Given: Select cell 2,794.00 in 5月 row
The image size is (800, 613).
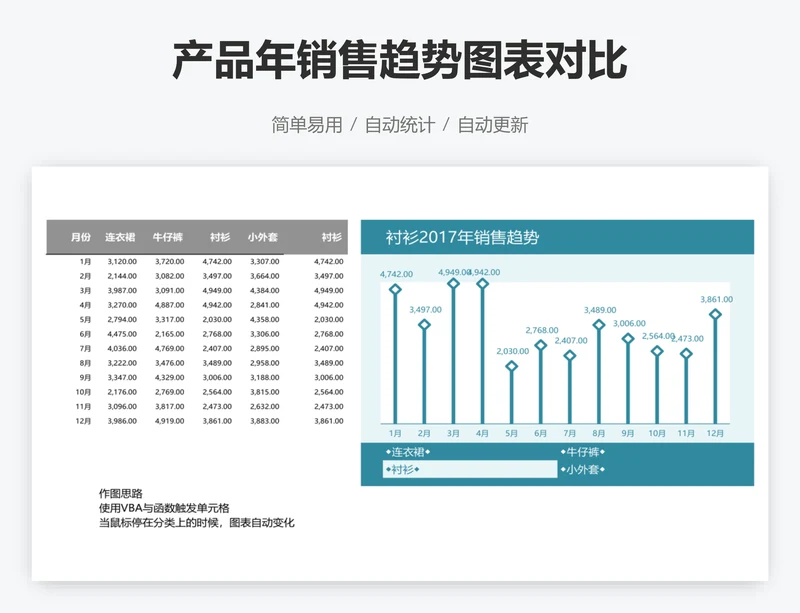Looking at the screenshot, I should point(122,320).
